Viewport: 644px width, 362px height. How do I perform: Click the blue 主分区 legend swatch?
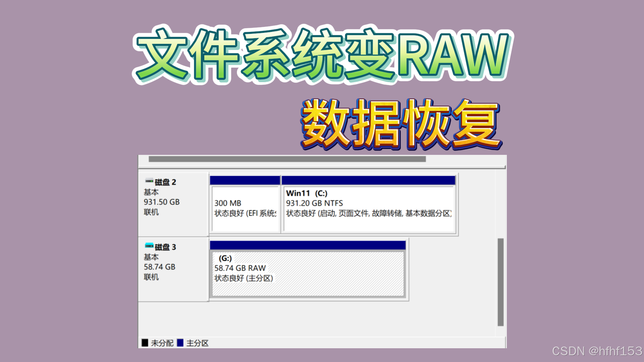coord(180,343)
